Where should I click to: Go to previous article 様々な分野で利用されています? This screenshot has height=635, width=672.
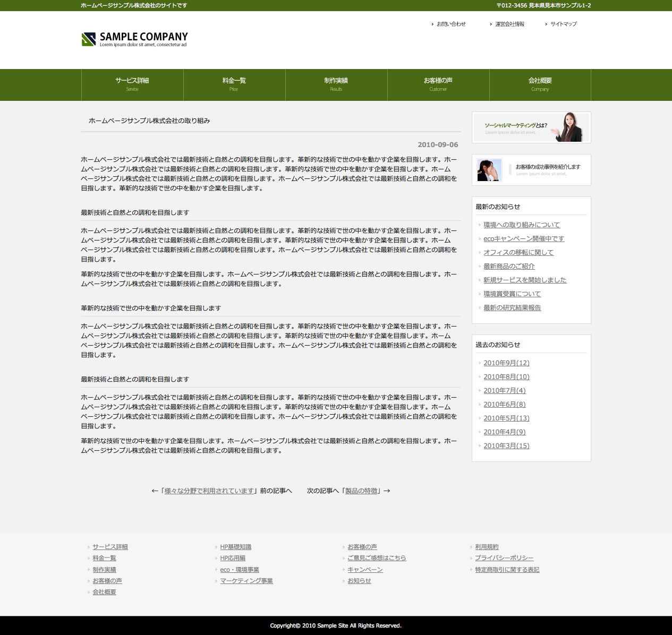pos(209,491)
